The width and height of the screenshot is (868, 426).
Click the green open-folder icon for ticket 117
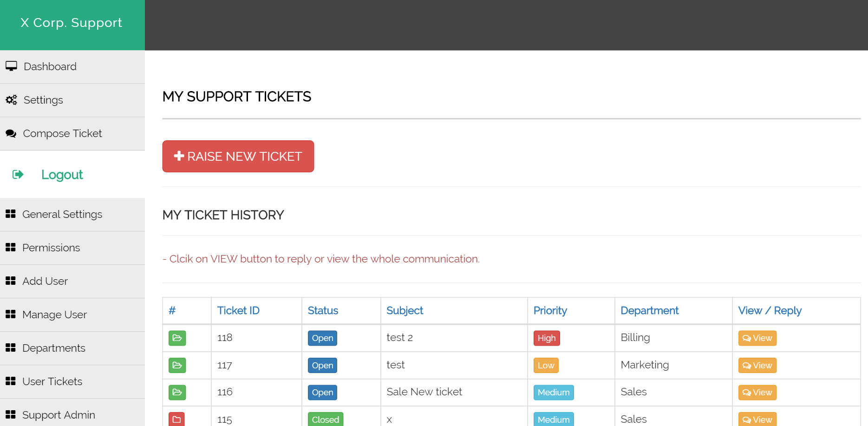click(x=177, y=365)
